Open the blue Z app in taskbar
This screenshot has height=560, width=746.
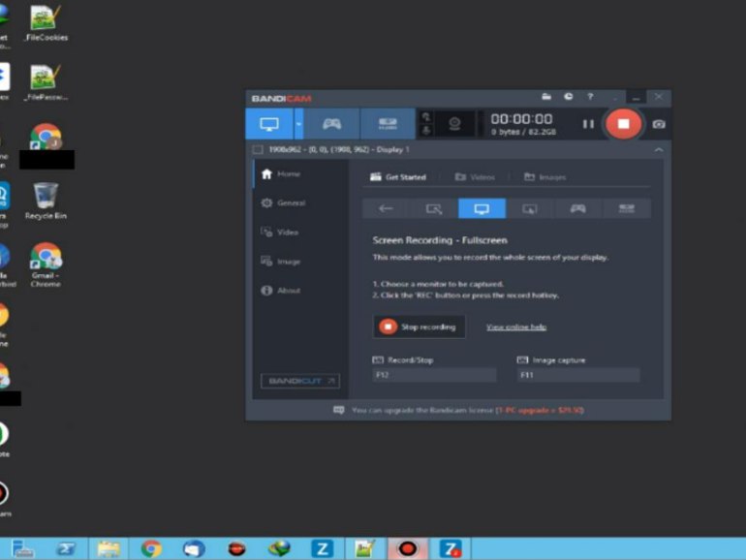(322, 549)
